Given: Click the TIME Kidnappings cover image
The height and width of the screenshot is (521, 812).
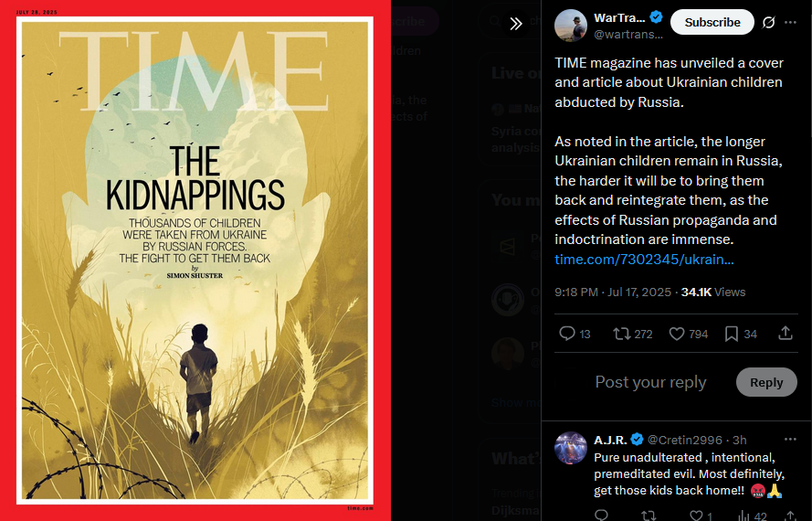Looking at the screenshot, I should click(x=195, y=260).
